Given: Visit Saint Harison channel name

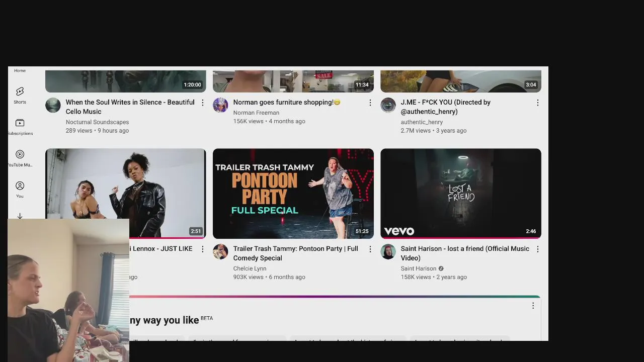Looking at the screenshot, I should point(419,268).
